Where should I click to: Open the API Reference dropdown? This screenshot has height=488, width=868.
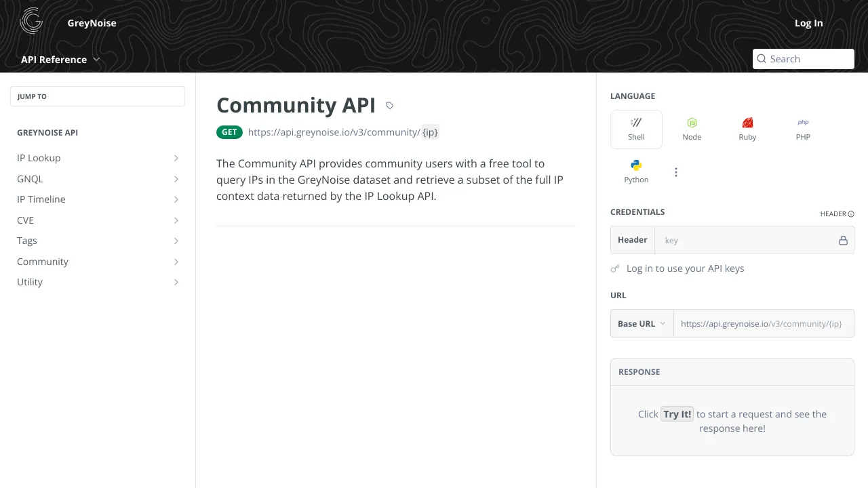pyautogui.click(x=60, y=60)
